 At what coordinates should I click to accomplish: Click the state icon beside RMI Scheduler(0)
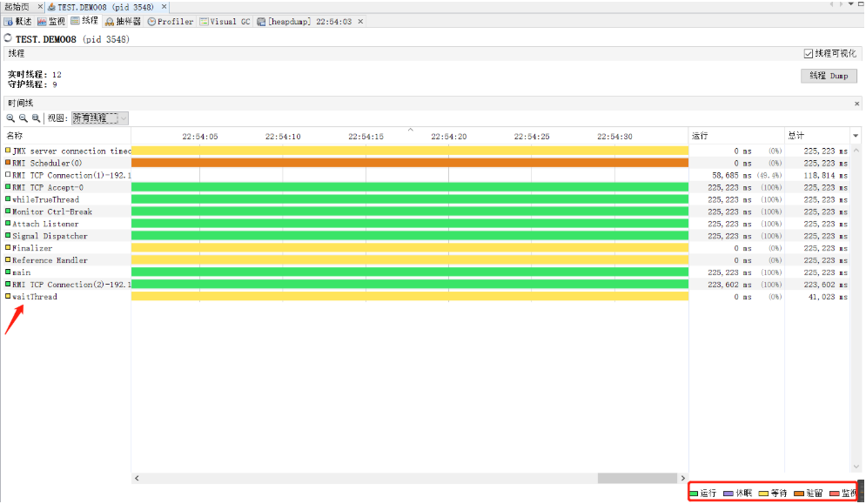[x=8, y=163]
